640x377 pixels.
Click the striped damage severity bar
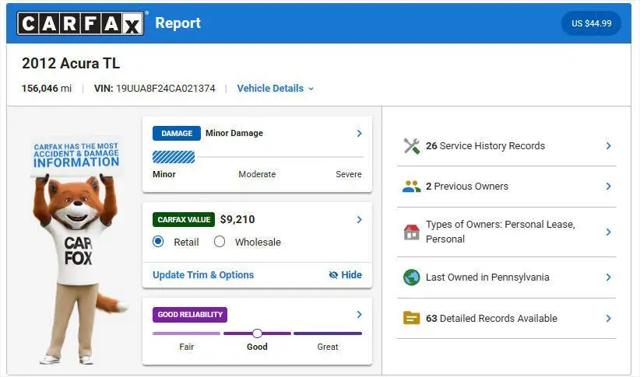pyautogui.click(x=173, y=157)
